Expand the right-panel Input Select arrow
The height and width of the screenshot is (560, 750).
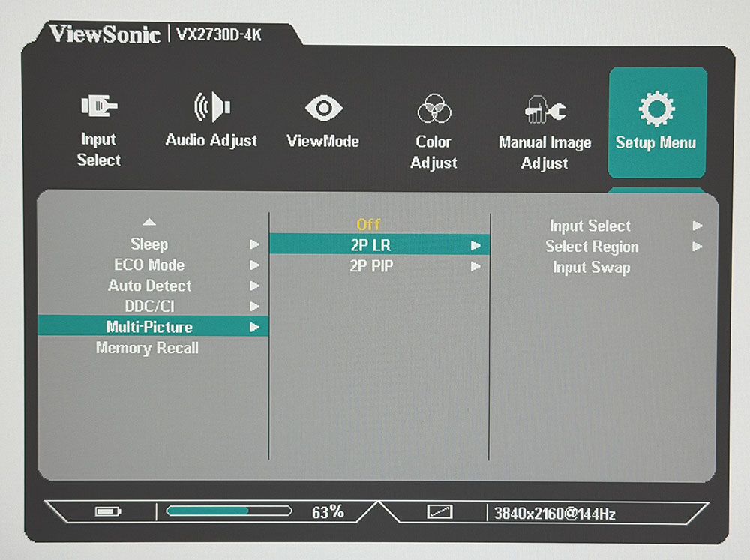point(697,226)
